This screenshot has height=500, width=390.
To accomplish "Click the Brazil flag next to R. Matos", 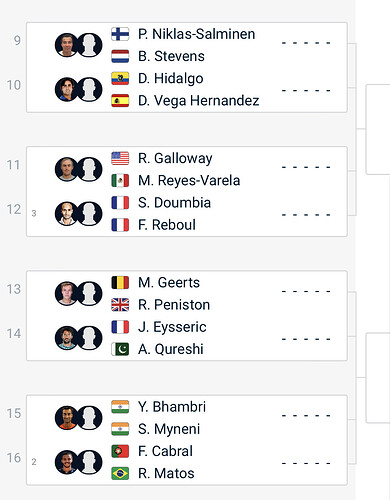I will [x=120, y=473].
